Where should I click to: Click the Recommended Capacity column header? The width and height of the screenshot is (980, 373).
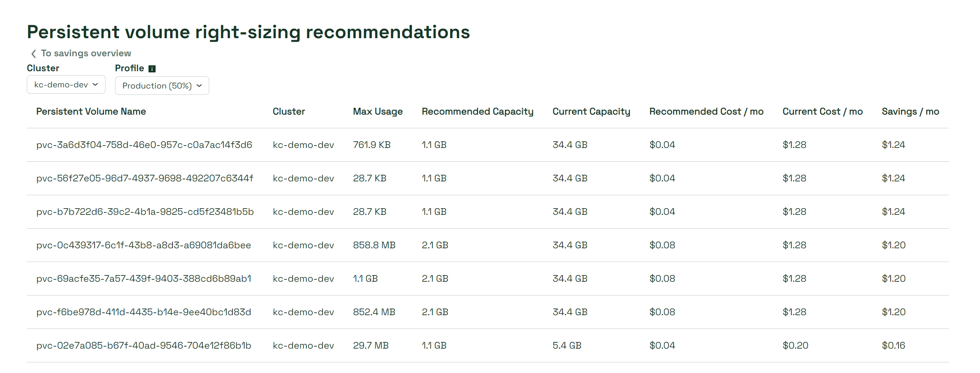477,111
